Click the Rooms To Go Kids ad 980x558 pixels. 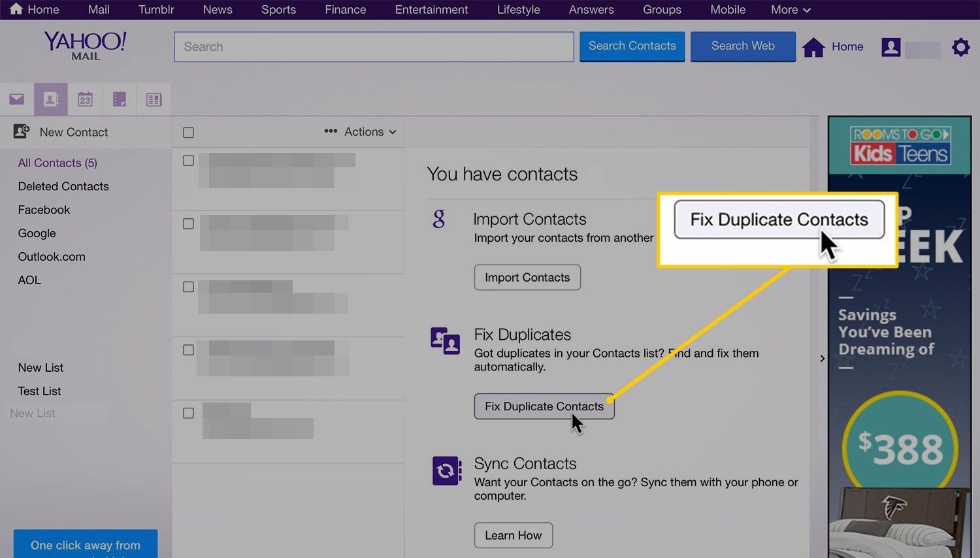tap(900, 337)
